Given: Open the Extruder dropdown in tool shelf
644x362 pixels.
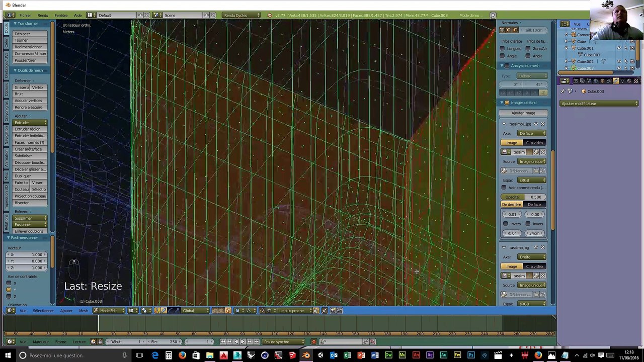Looking at the screenshot, I should click(x=30, y=123).
